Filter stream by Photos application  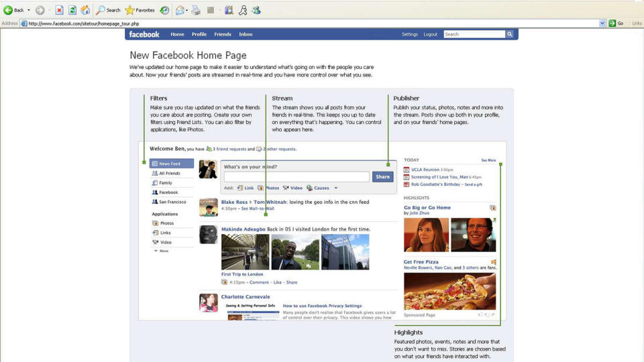pos(167,223)
